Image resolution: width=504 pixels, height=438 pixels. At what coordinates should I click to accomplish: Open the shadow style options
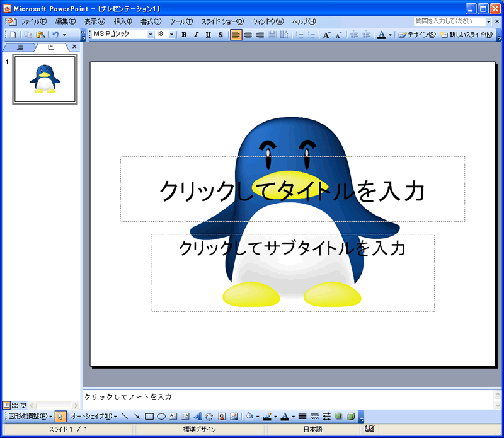pos(338,417)
